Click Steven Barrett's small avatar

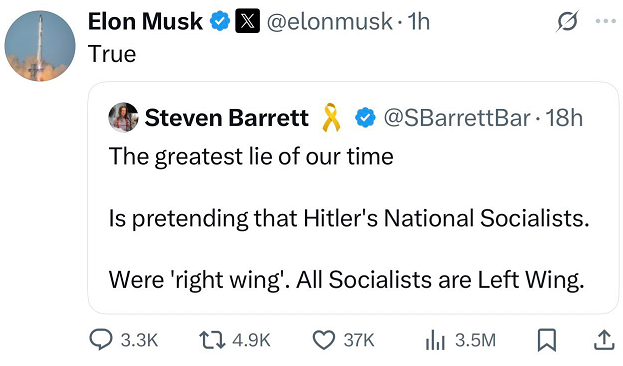124,117
